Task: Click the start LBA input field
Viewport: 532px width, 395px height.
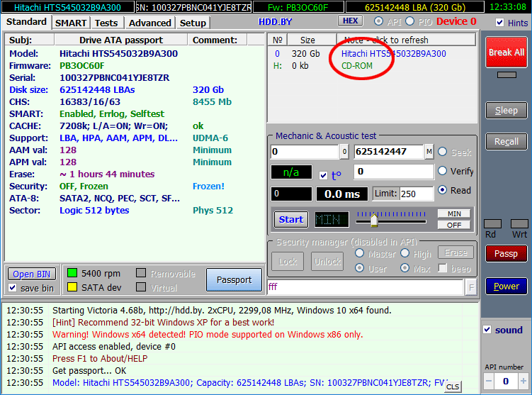Action: click(x=305, y=152)
